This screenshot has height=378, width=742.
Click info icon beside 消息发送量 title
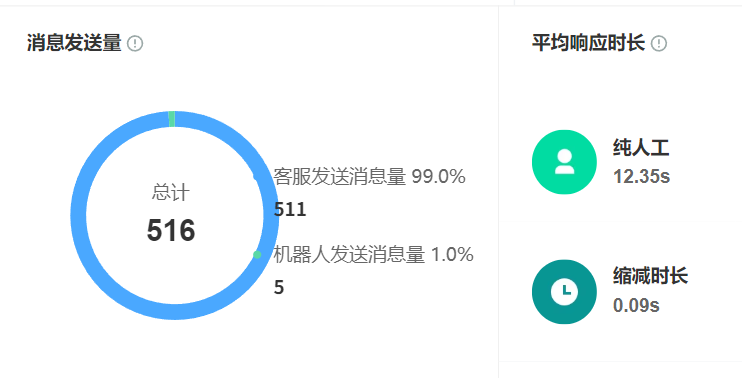[135, 44]
